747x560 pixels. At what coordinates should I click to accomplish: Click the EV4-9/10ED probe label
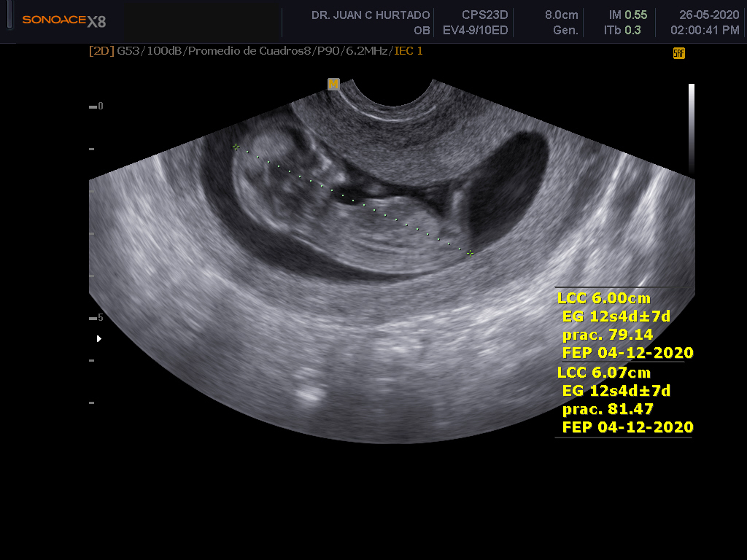476,31
